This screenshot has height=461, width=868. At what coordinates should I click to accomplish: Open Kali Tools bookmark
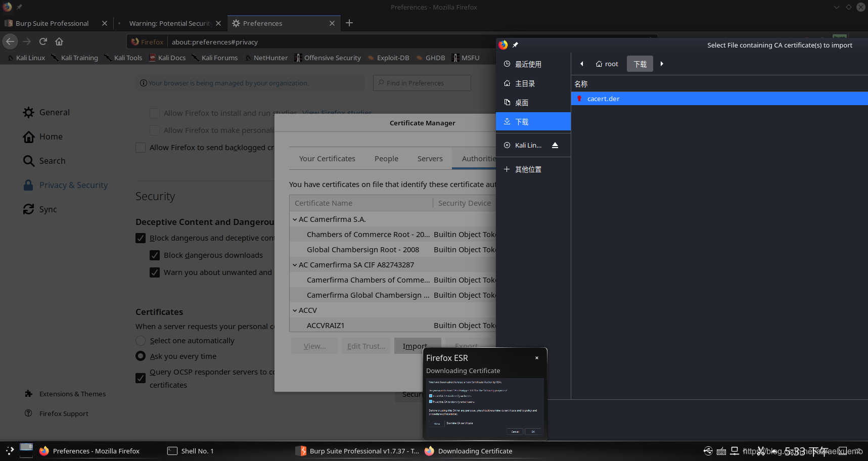(123, 58)
